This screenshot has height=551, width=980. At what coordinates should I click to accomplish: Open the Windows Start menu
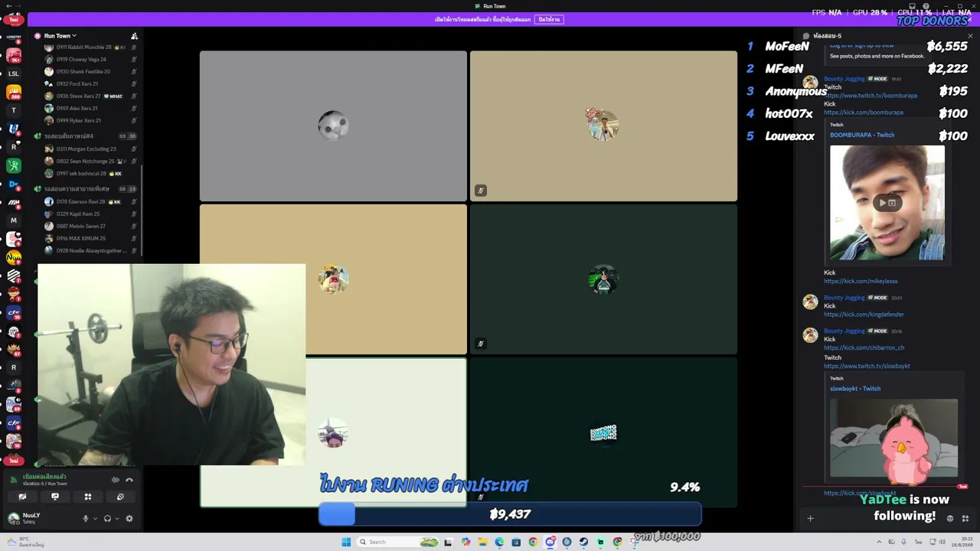(x=346, y=542)
